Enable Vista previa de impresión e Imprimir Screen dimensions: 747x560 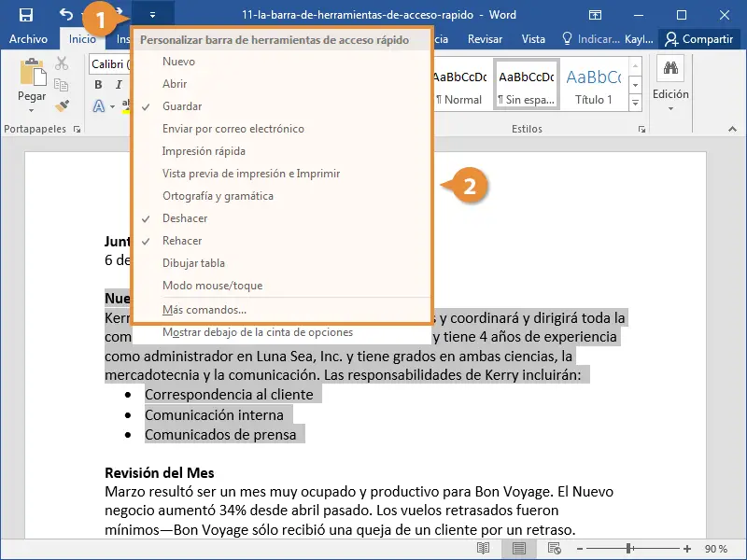[281, 174]
